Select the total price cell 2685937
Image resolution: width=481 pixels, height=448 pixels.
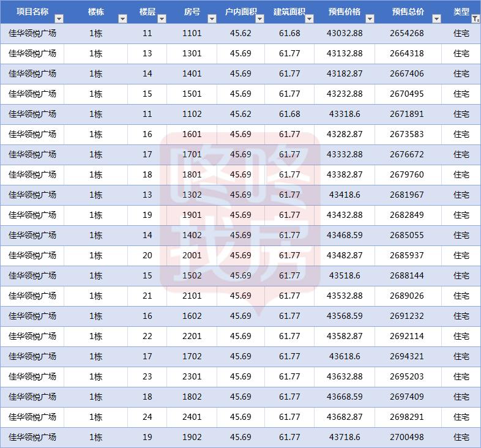tap(406, 256)
